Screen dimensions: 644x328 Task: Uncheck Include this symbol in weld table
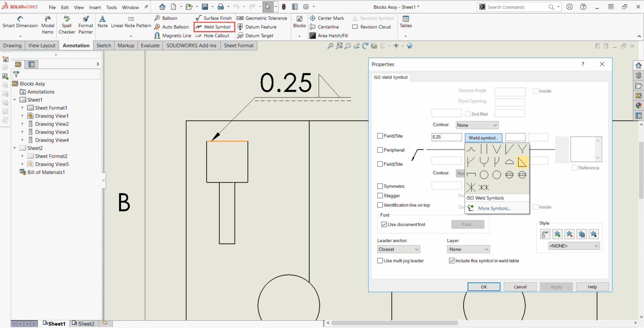coord(452,260)
